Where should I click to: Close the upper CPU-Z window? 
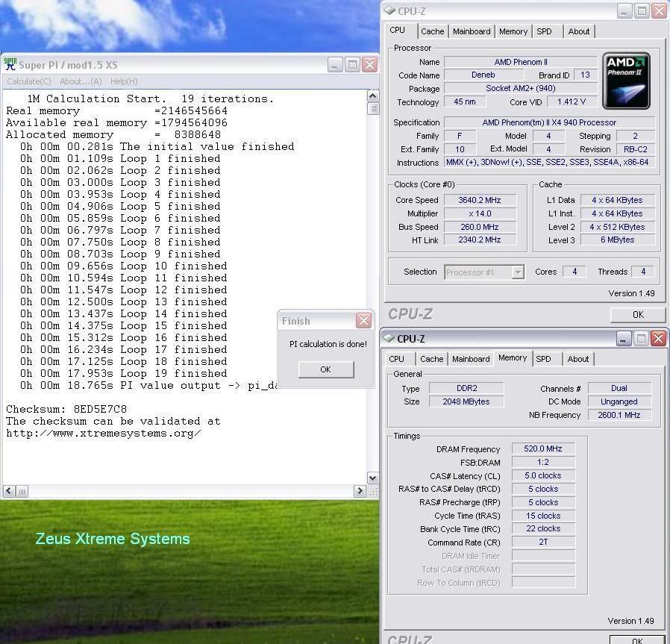(660, 11)
